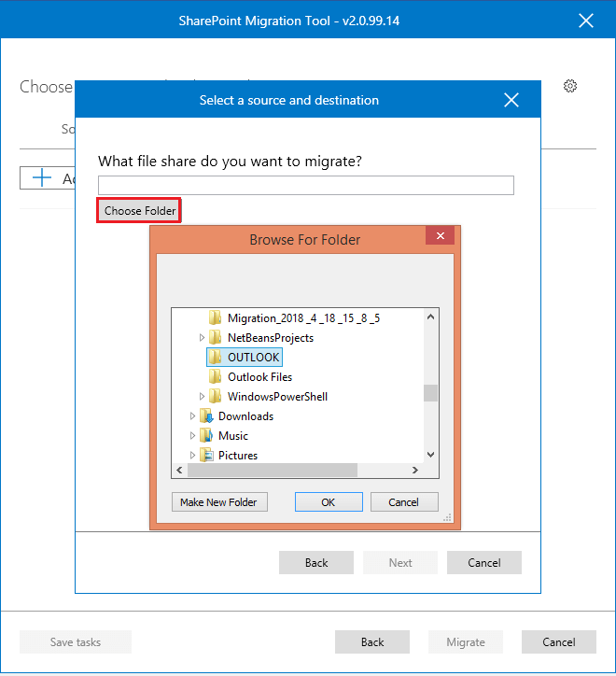The height and width of the screenshot is (676, 616).
Task: Click the horizontal scrollbar thumb in folder tree
Action: point(273,470)
